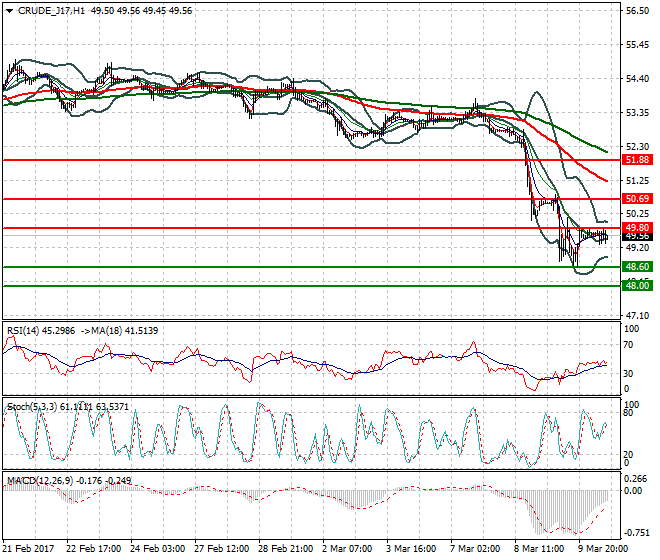Click the 47.10 price scale value
Image resolution: width=660 pixels, height=560 pixels.
(x=637, y=315)
